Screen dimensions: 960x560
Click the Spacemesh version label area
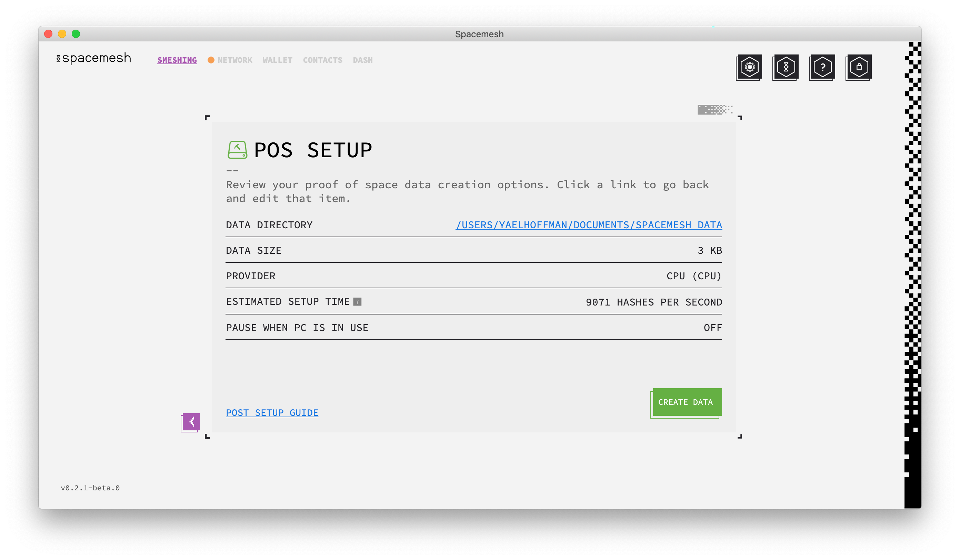pos(90,487)
